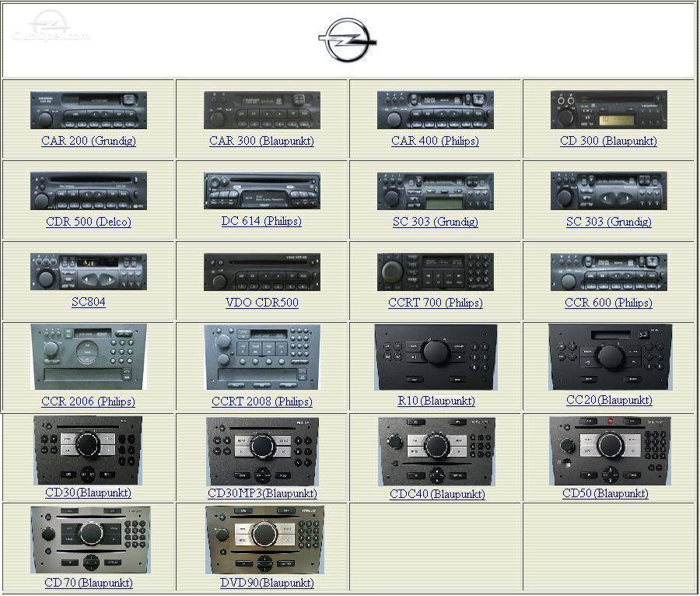Select the CD30 Blaupunkt radio photo
This screenshot has width=700, height=596.
point(88,451)
